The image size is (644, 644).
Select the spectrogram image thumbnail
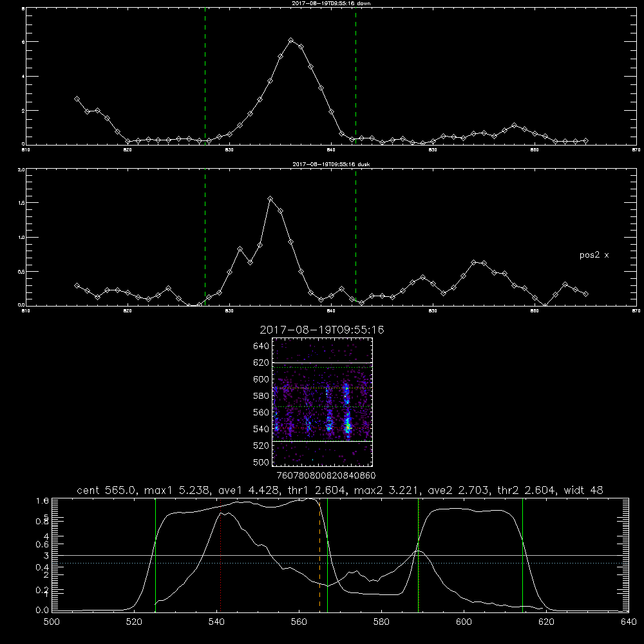pos(322,402)
